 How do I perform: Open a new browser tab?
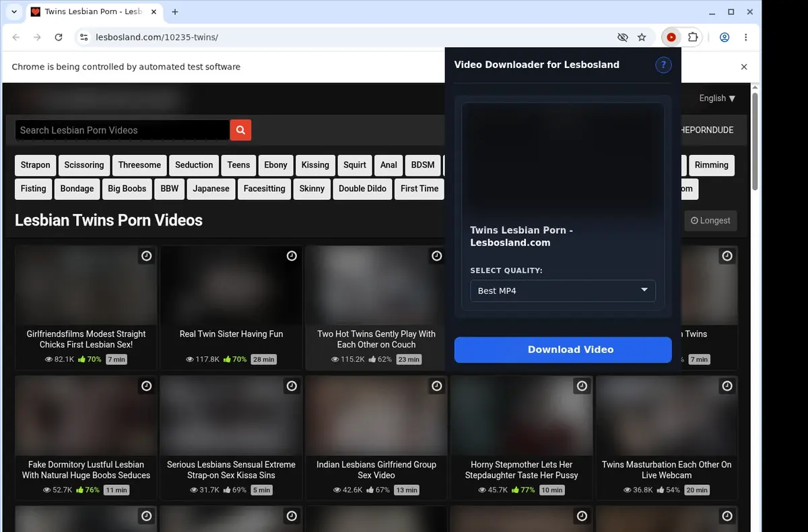[175, 12]
